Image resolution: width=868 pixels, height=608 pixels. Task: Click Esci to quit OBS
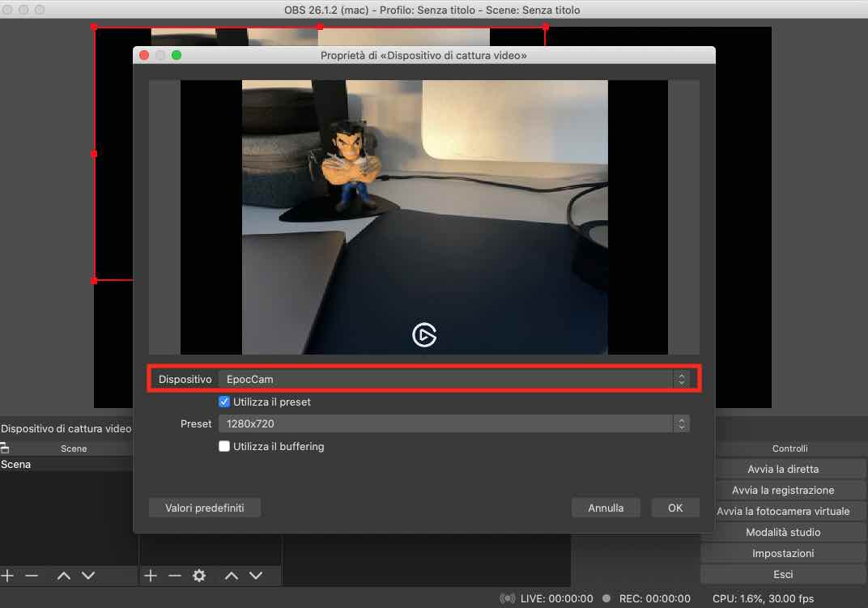click(783, 574)
